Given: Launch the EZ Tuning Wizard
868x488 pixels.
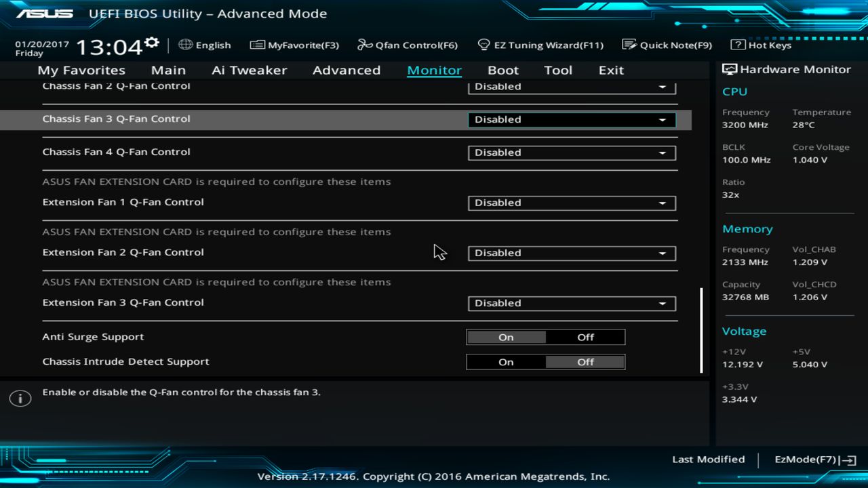Looking at the screenshot, I should point(540,45).
